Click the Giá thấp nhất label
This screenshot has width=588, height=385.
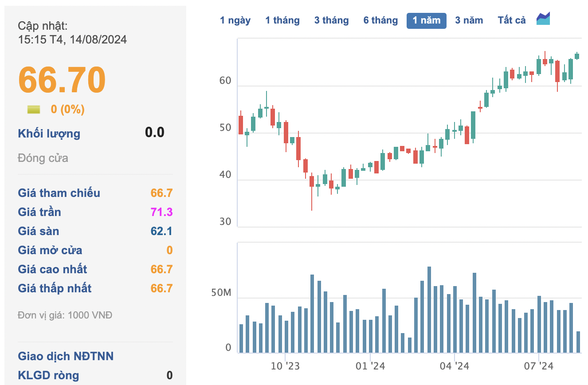pyautogui.click(x=55, y=288)
